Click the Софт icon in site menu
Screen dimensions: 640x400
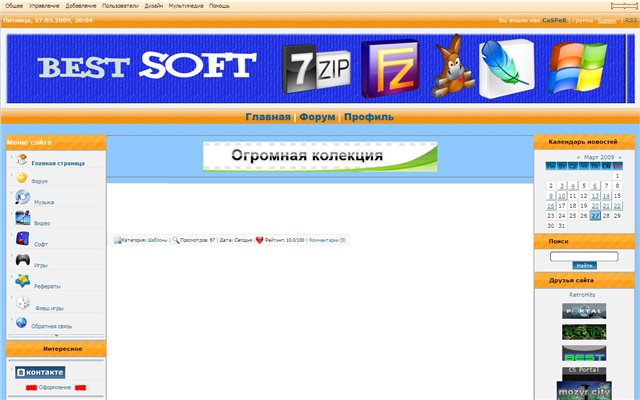pyautogui.click(x=22, y=239)
